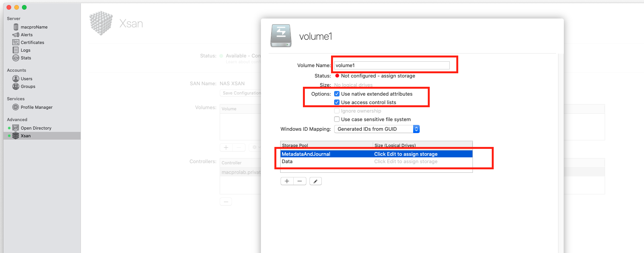The height and width of the screenshot is (253, 644).
Task: Open the Stats graph icon
Action: pyautogui.click(x=16, y=58)
